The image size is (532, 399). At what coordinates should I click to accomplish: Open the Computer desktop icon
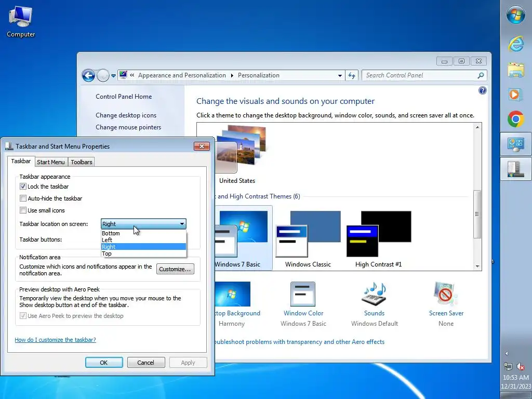coord(21,22)
